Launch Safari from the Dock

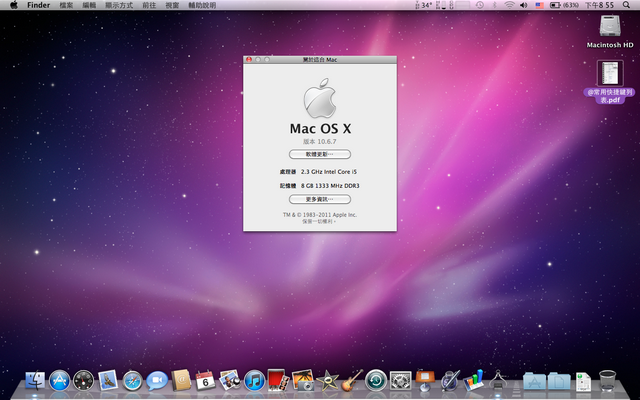[x=133, y=381]
